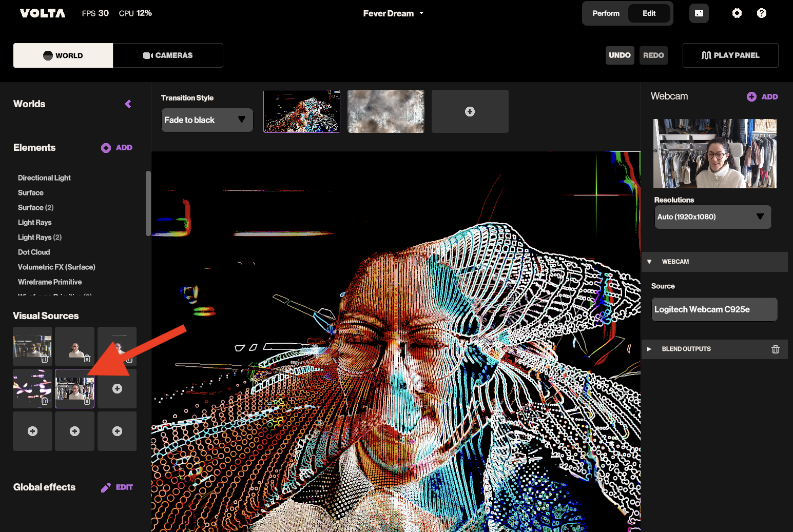The image size is (793, 532).
Task: Add a Visual Source in the bottom-right empty slot
Action: [117, 431]
